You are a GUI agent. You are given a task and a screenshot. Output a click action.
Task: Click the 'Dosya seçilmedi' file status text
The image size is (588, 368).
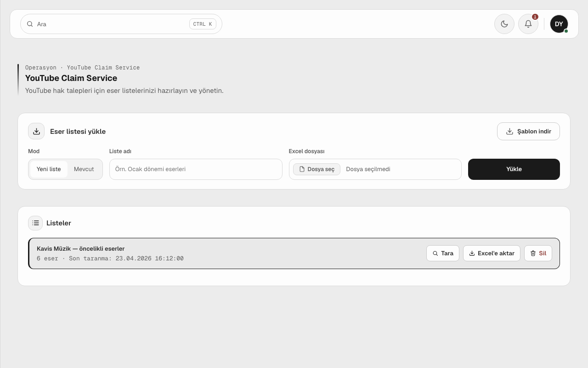pyautogui.click(x=368, y=169)
